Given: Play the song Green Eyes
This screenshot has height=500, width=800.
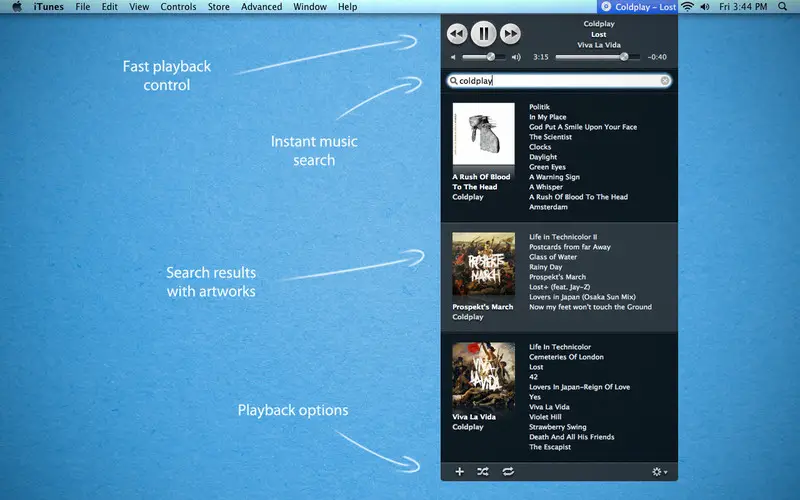Looking at the screenshot, I should coord(547,167).
